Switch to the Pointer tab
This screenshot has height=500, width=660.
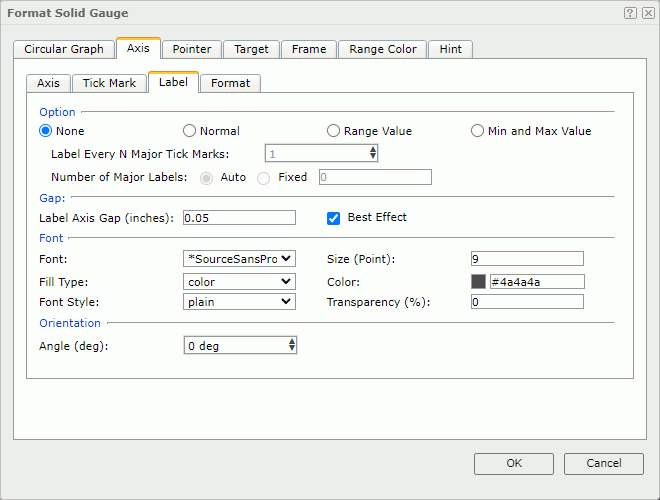point(191,49)
